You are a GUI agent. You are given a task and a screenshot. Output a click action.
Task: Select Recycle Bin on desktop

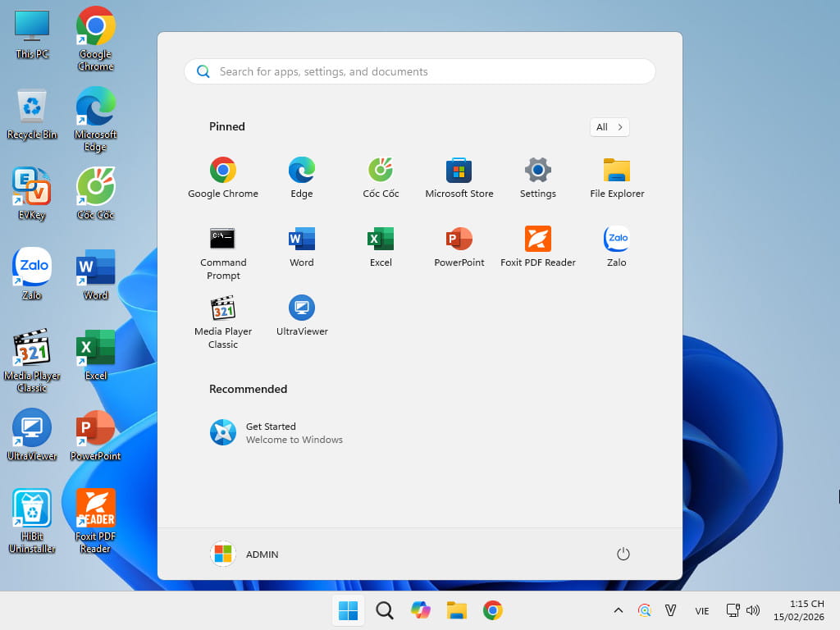click(32, 115)
